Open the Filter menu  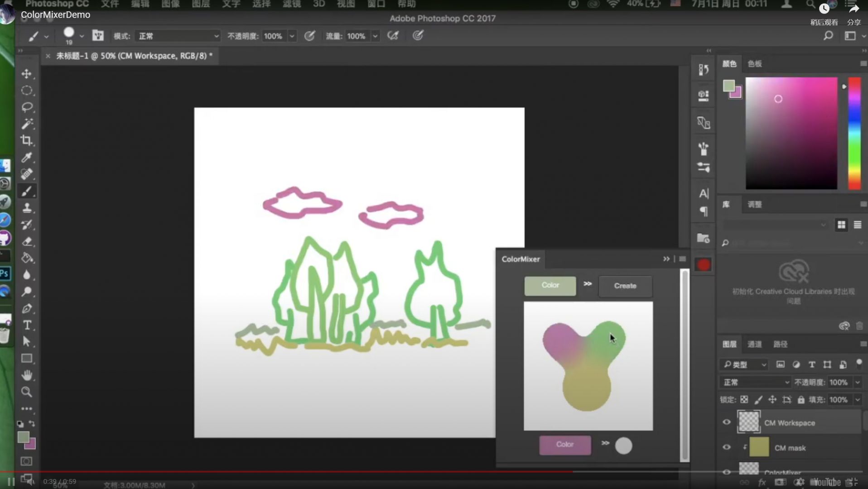[x=291, y=4]
